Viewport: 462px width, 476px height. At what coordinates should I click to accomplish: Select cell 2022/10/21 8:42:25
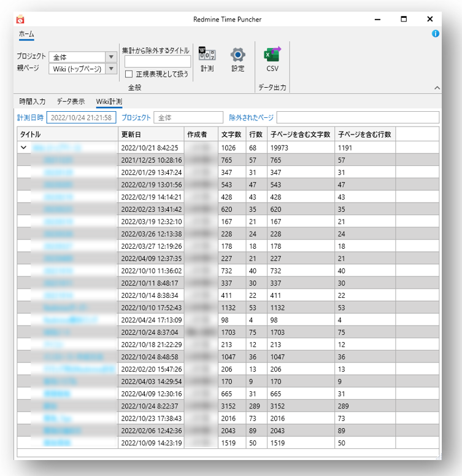[151, 148]
